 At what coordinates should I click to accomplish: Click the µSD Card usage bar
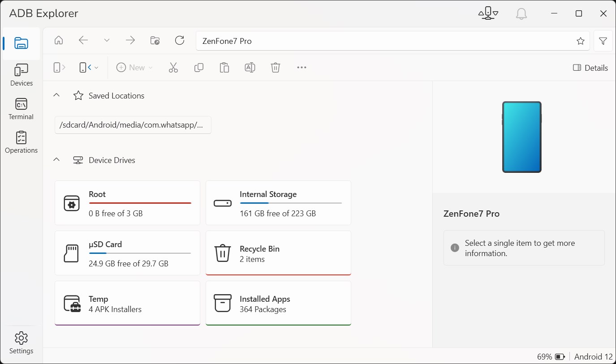(140, 253)
